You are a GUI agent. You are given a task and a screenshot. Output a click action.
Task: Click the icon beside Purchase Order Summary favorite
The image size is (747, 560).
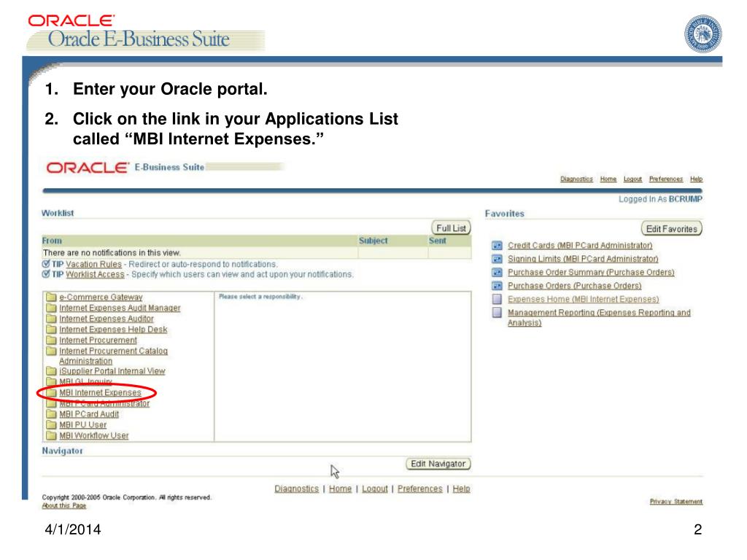pyautogui.click(x=497, y=273)
